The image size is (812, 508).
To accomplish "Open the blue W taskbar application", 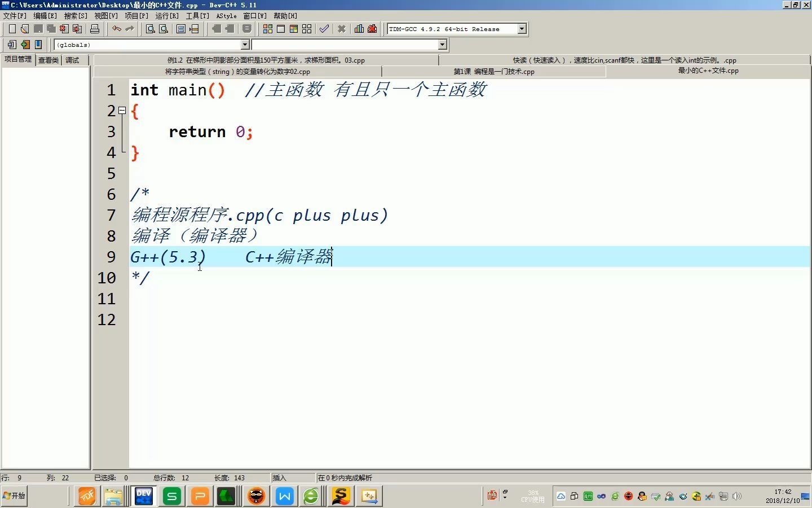I will (x=285, y=496).
